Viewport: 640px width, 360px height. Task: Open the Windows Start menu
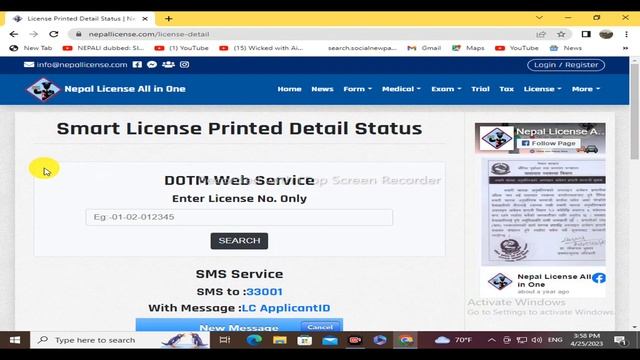(x=15, y=340)
